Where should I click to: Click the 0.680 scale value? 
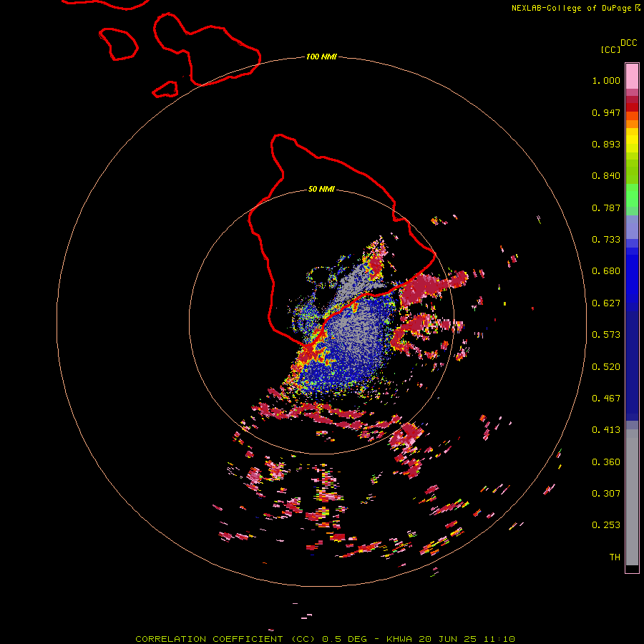pyautogui.click(x=606, y=271)
